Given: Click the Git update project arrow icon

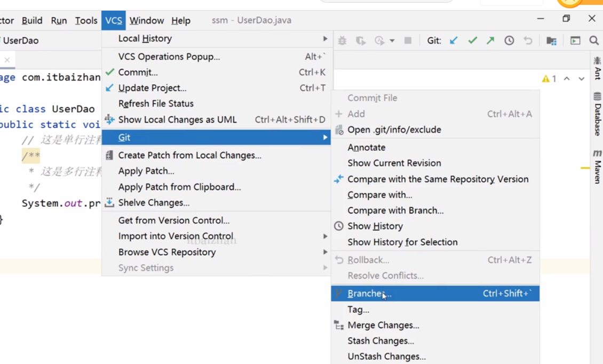Looking at the screenshot, I should [x=454, y=41].
